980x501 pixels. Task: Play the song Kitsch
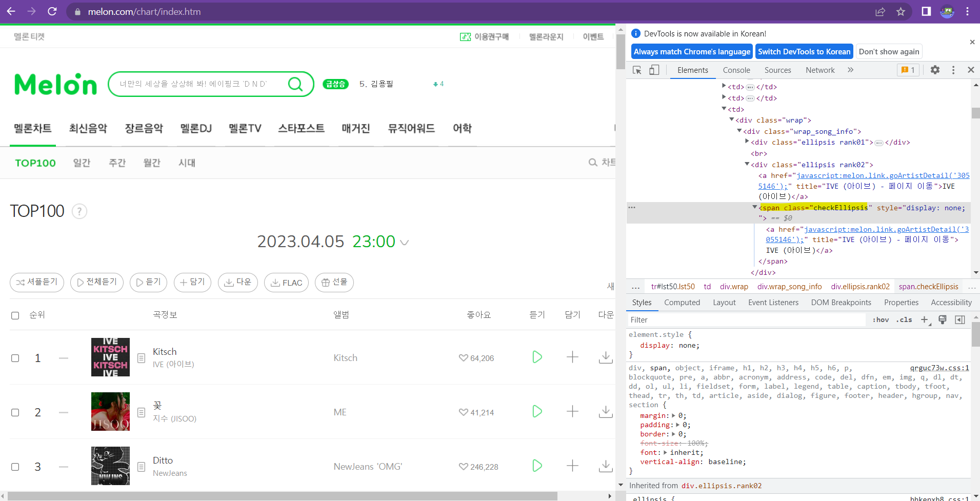click(537, 357)
